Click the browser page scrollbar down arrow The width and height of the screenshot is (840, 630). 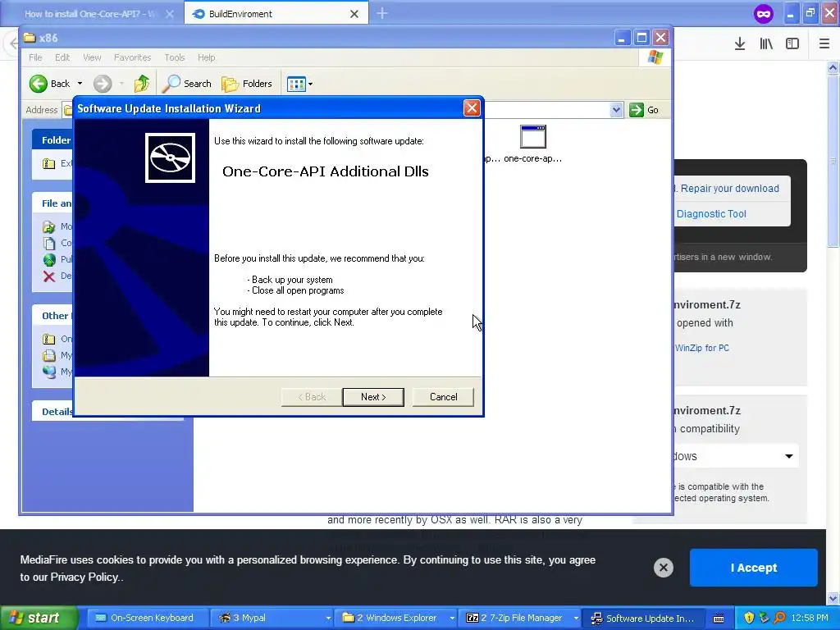(x=833, y=598)
